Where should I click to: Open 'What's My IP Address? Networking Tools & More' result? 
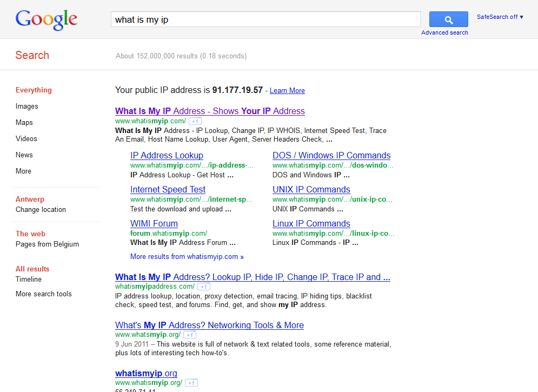tap(209, 325)
